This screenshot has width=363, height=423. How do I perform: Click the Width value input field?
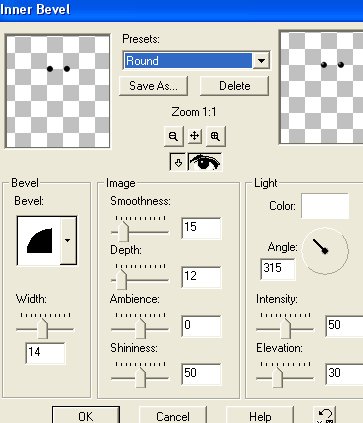pos(45,353)
